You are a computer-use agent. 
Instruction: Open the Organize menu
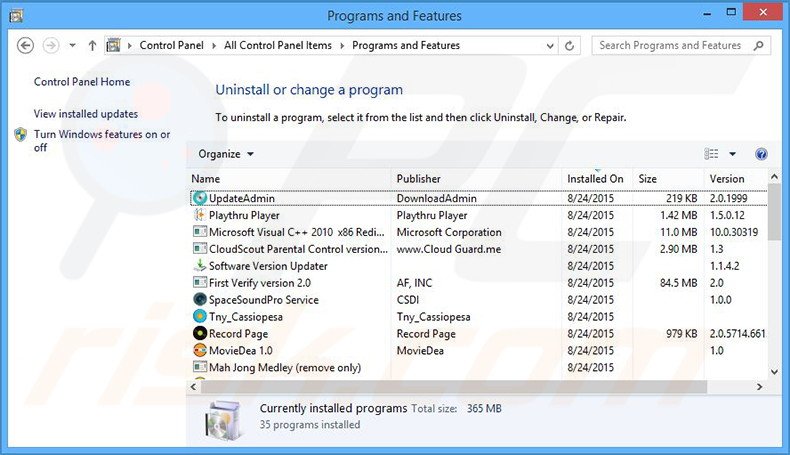tap(225, 154)
